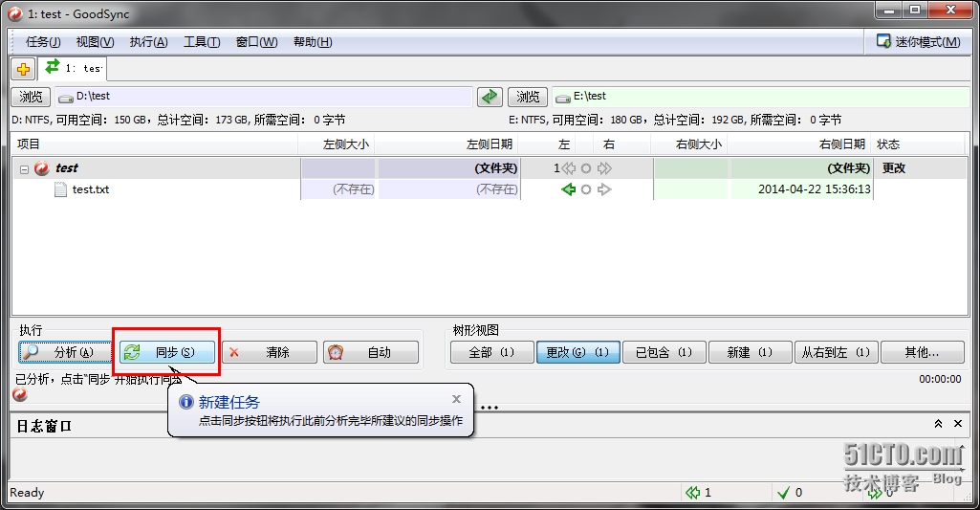Open the 执行(A) menu

(149, 42)
